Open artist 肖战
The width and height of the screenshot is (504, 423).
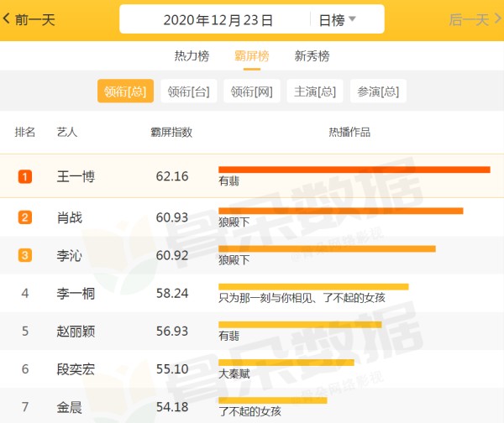click(70, 217)
